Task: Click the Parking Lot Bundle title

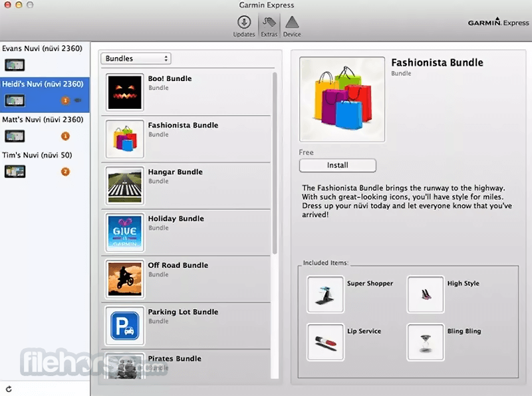Action: click(x=183, y=312)
